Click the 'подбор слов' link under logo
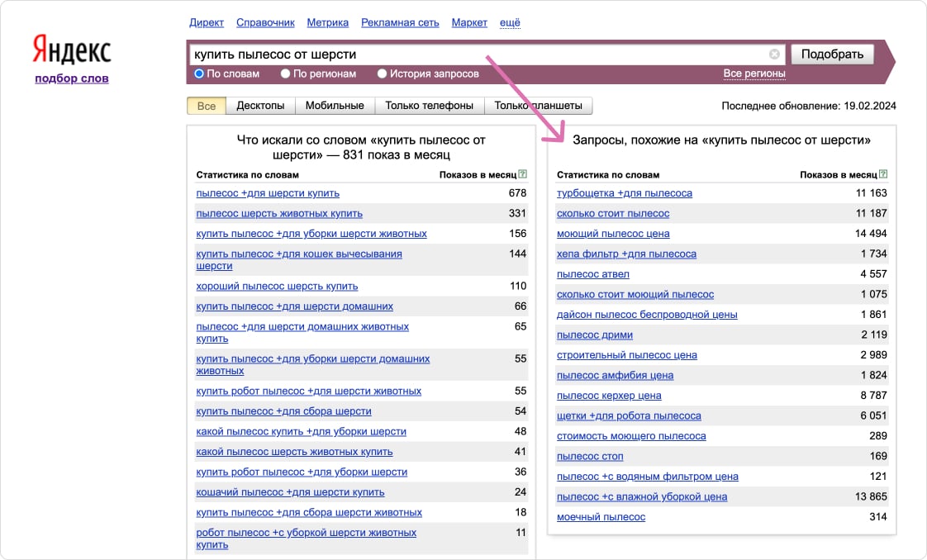The image size is (927, 560). (72, 78)
